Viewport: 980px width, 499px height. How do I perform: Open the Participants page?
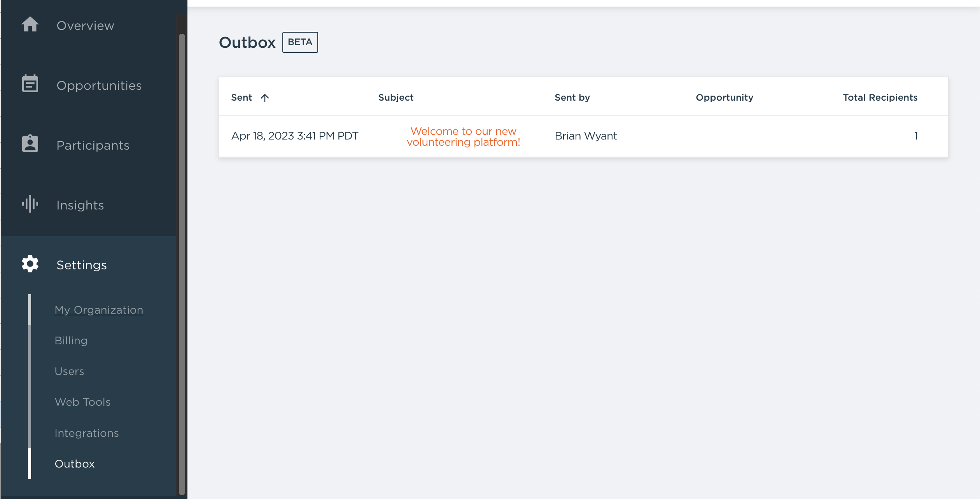pos(93,145)
